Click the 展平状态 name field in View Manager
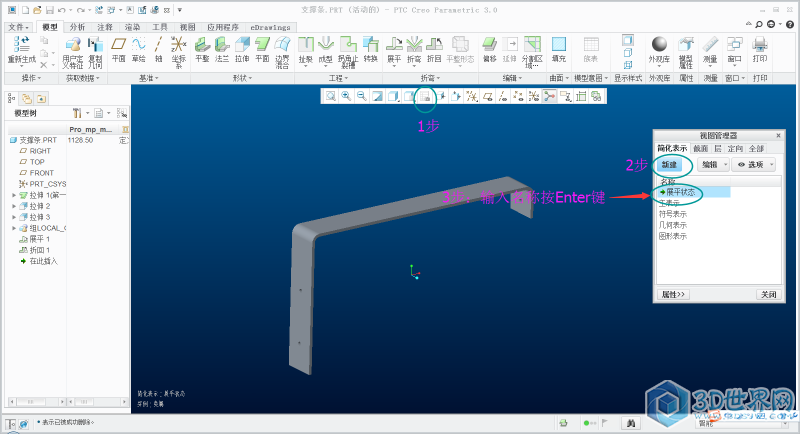This screenshot has width=800, height=434. click(693, 192)
